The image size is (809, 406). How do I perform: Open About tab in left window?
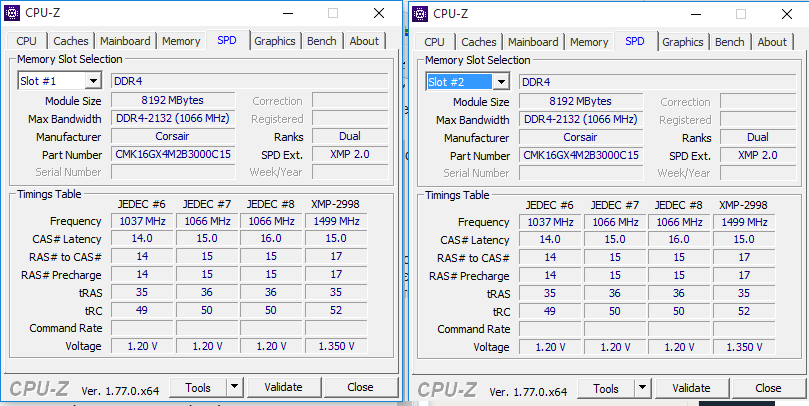364,41
